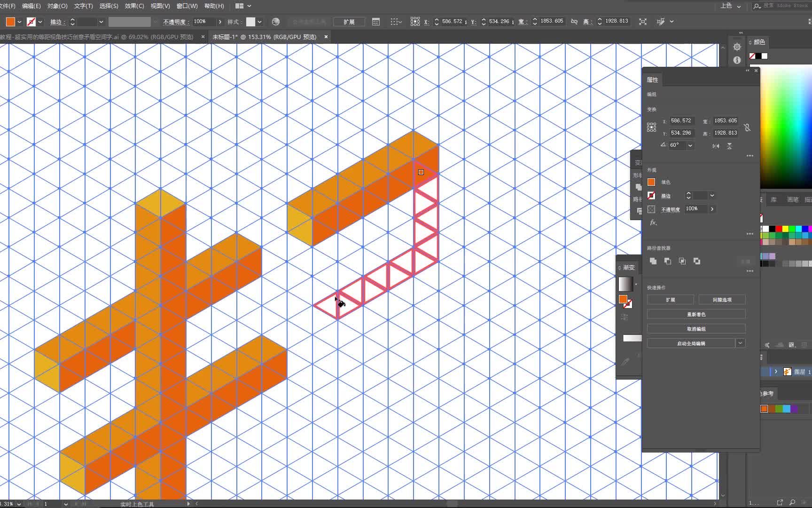Toggle constrain proportions link in 属性 panel
The width and height of the screenshot is (812, 508).
coord(747,127)
